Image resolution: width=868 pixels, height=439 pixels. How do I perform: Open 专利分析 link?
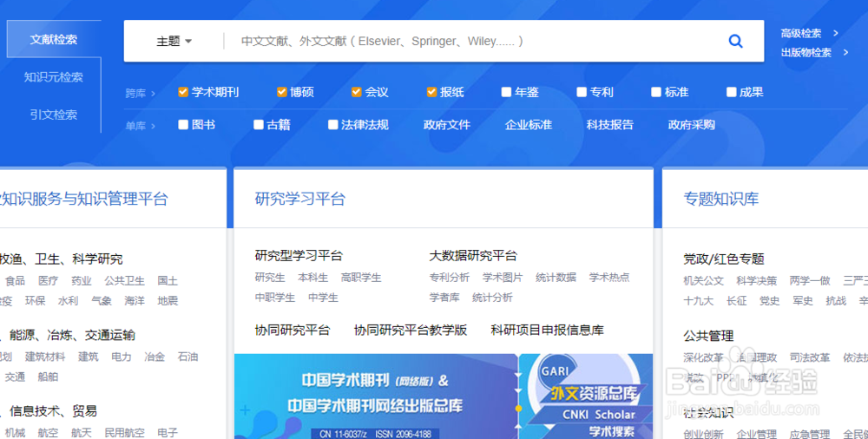click(449, 278)
